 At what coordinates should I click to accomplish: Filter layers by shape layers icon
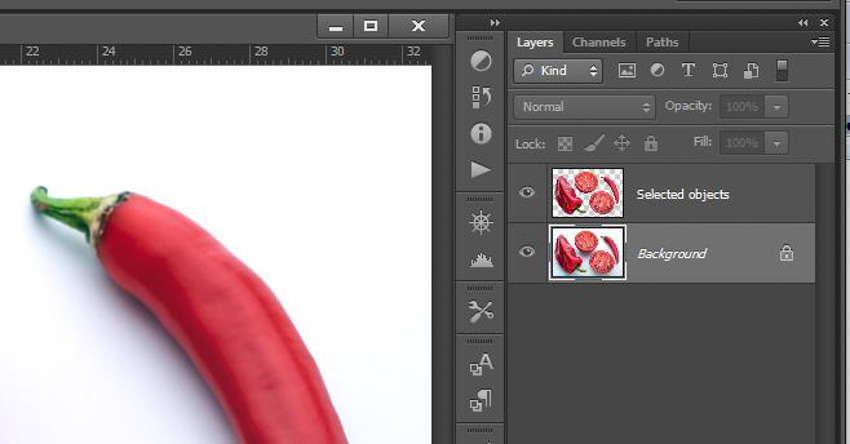[x=720, y=70]
